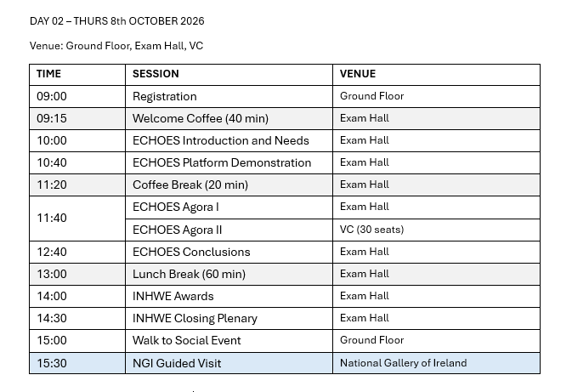572x392 pixels.
Task: Select the ECHOES Conclusions session cell
Action: [191, 253]
